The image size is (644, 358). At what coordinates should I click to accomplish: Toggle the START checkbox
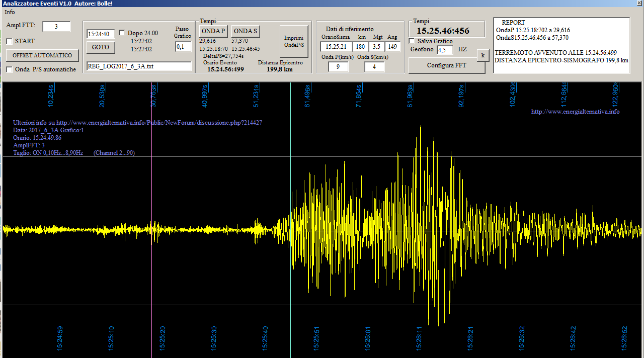9,41
